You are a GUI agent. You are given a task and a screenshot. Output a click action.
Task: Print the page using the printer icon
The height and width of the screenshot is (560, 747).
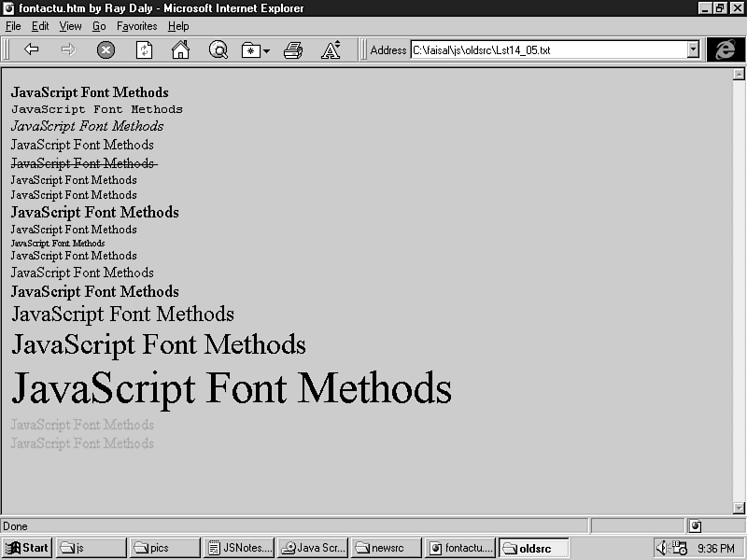coord(293,50)
